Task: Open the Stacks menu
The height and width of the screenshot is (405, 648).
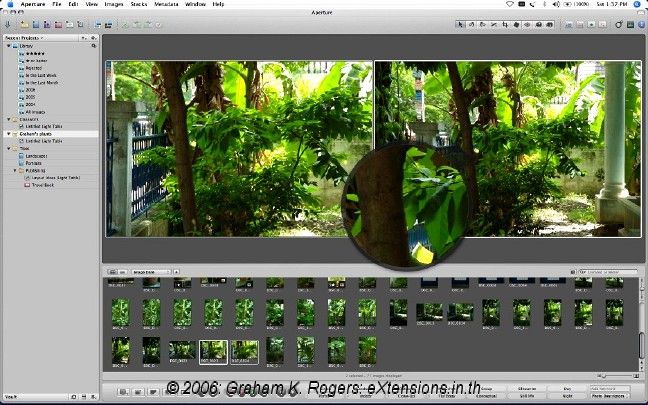Action: coord(139,4)
